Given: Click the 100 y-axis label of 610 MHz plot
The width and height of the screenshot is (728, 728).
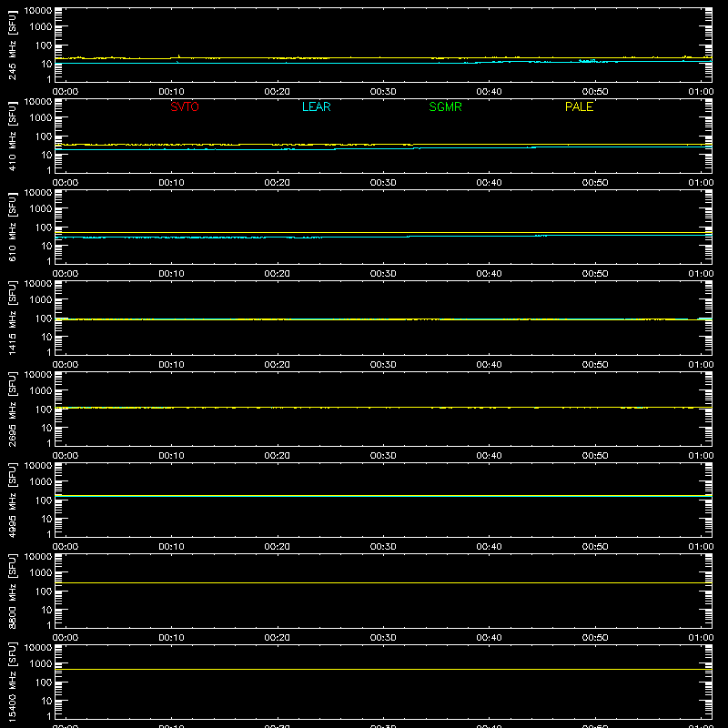Looking at the screenshot, I should tap(44, 227).
